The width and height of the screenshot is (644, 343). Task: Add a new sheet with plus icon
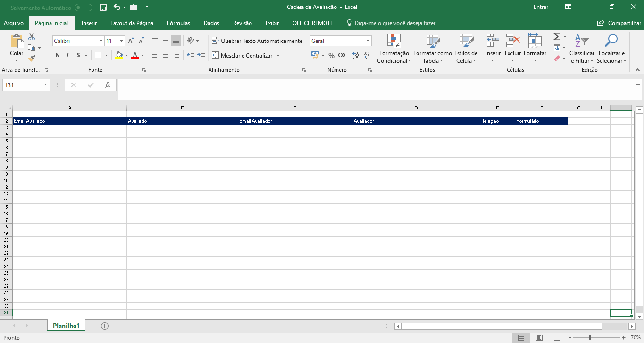point(105,326)
